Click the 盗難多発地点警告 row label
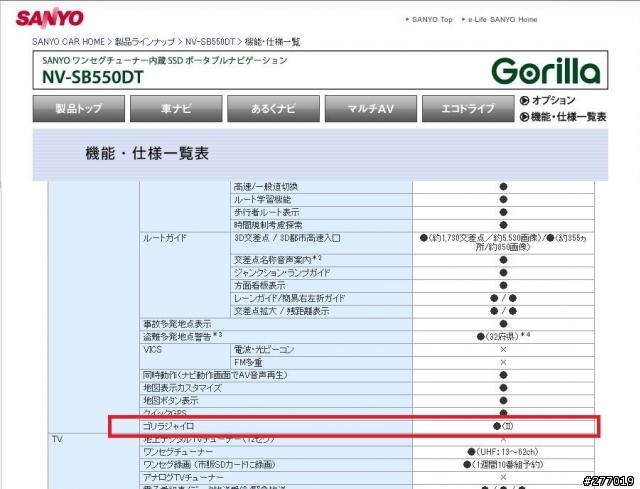 tap(182, 337)
